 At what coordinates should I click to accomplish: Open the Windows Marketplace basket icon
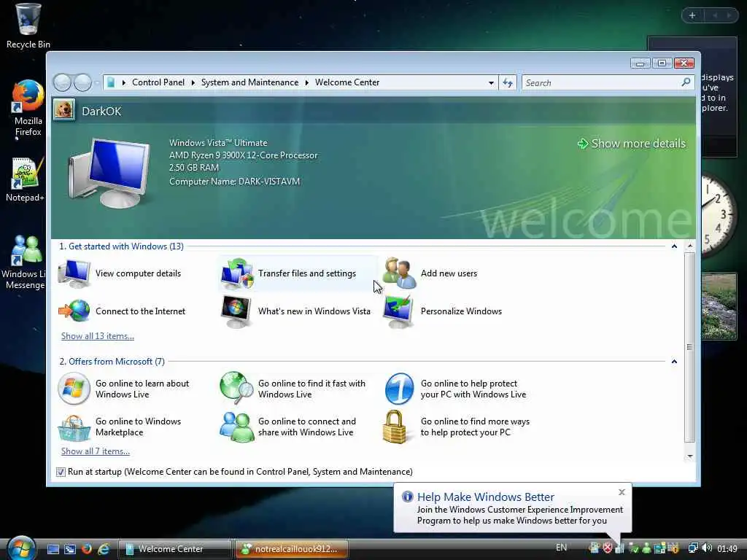click(x=74, y=427)
